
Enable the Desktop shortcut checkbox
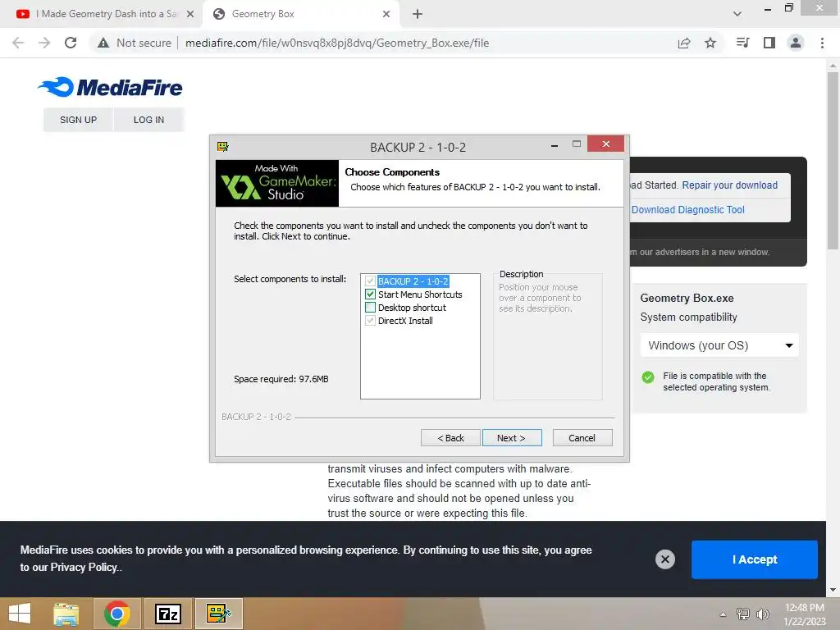point(370,308)
